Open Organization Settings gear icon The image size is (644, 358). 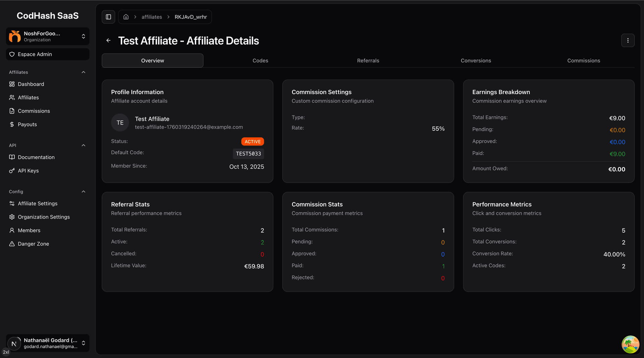(x=12, y=217)
